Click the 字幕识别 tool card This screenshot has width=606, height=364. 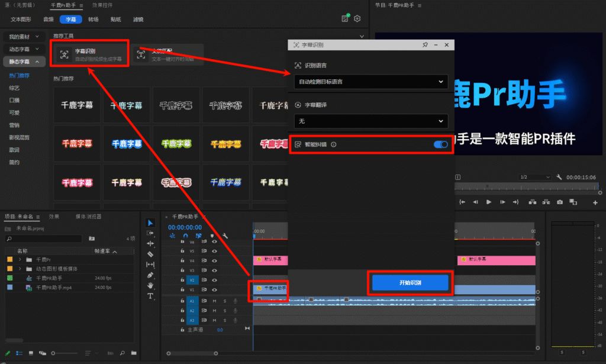point(90,54)
